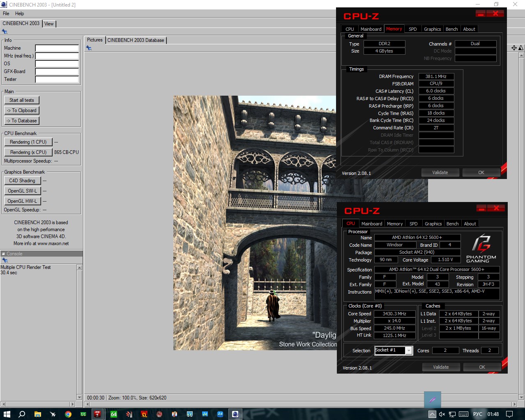Open Mainboard tab in upper CPU-Z window
The width and height of the screenshot is (525, 420).
371,29
